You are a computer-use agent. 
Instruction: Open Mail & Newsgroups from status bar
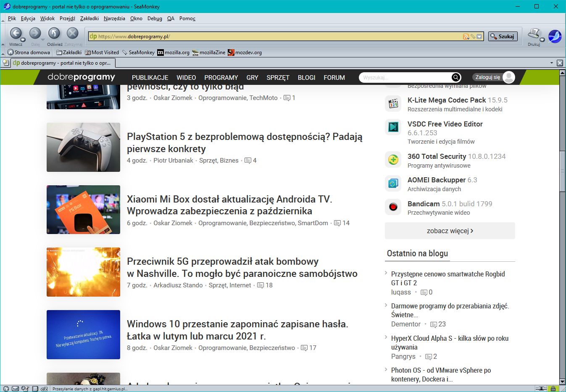point(16,389)
